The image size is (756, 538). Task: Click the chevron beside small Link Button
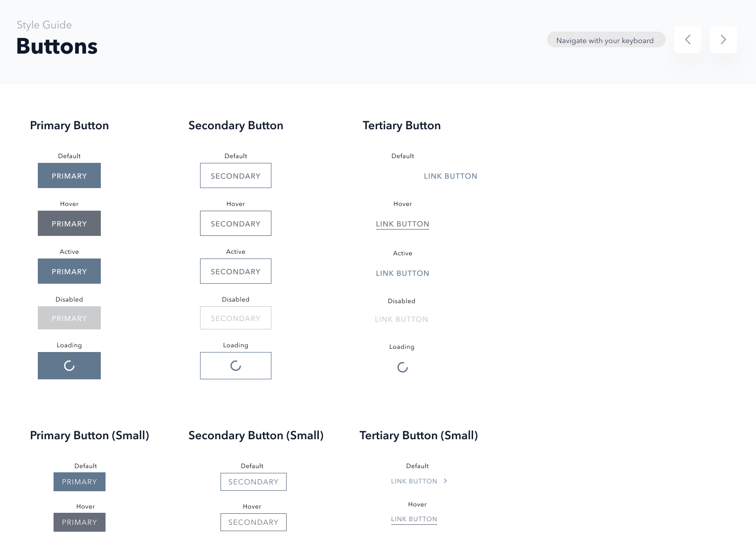point(445,481)
